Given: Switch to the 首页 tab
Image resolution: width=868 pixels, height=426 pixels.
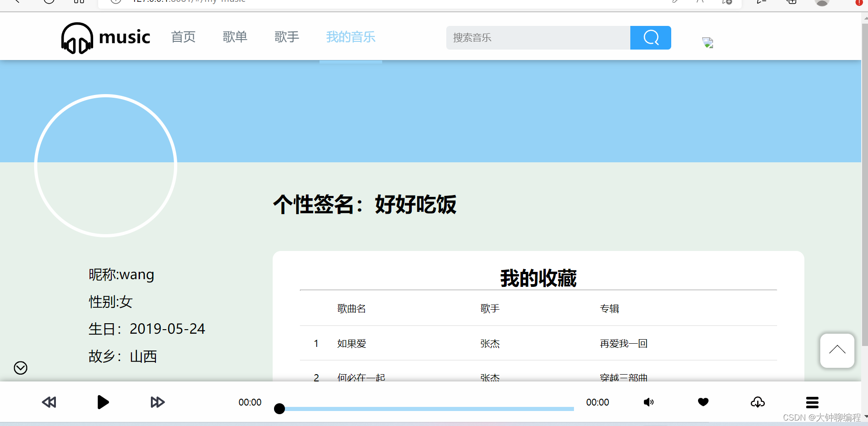Looking at the screenshot, I should 183,37.
